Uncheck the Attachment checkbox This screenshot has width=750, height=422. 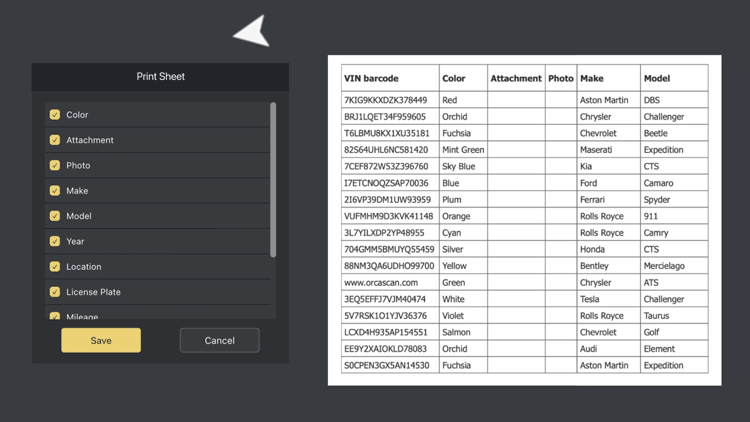pos(55,140)
